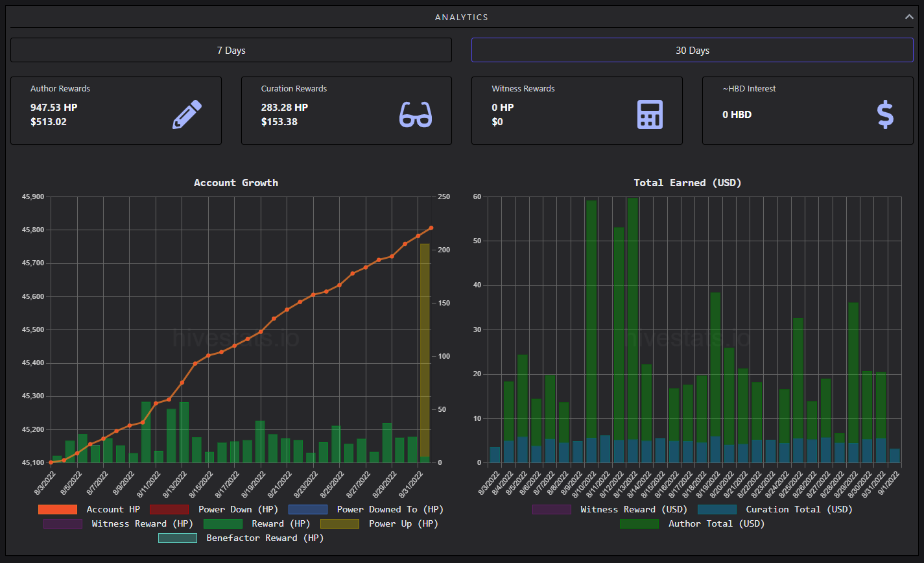Click the tall yellow Power Up bar
Screen dimensions: 924x563
pyautogui.click(x=425, y=350)
